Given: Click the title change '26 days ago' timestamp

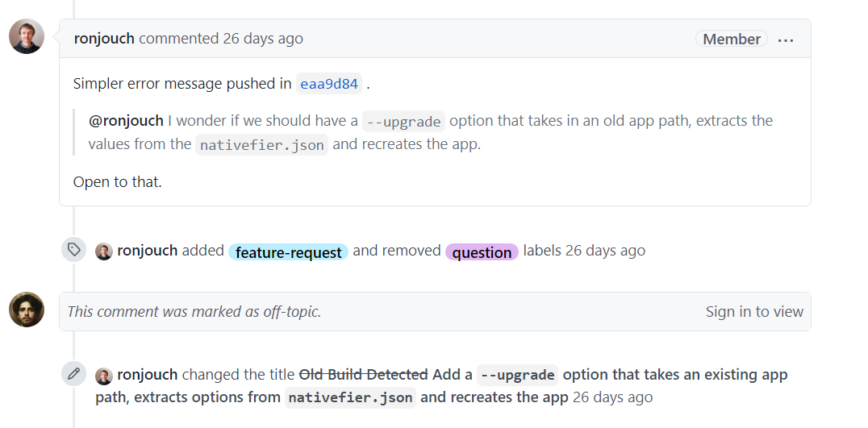Looking at the screenshot, I should click(612, 397).
